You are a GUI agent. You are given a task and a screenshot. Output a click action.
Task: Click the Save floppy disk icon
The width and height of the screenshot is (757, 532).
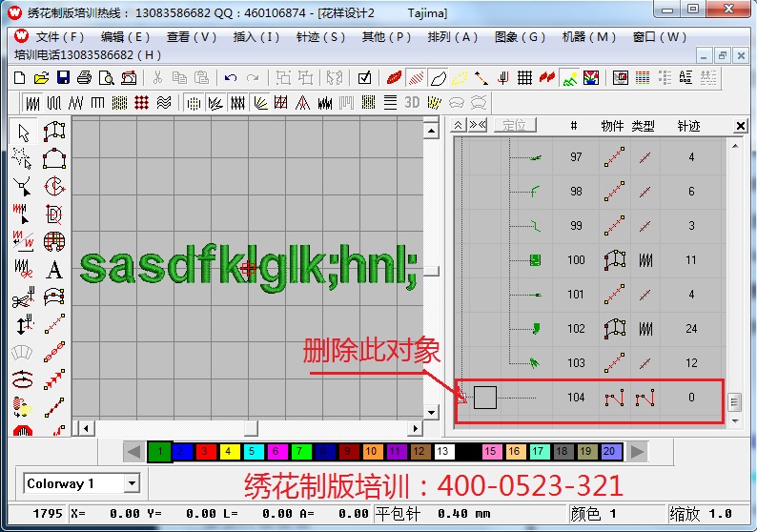tap(63, 77)
